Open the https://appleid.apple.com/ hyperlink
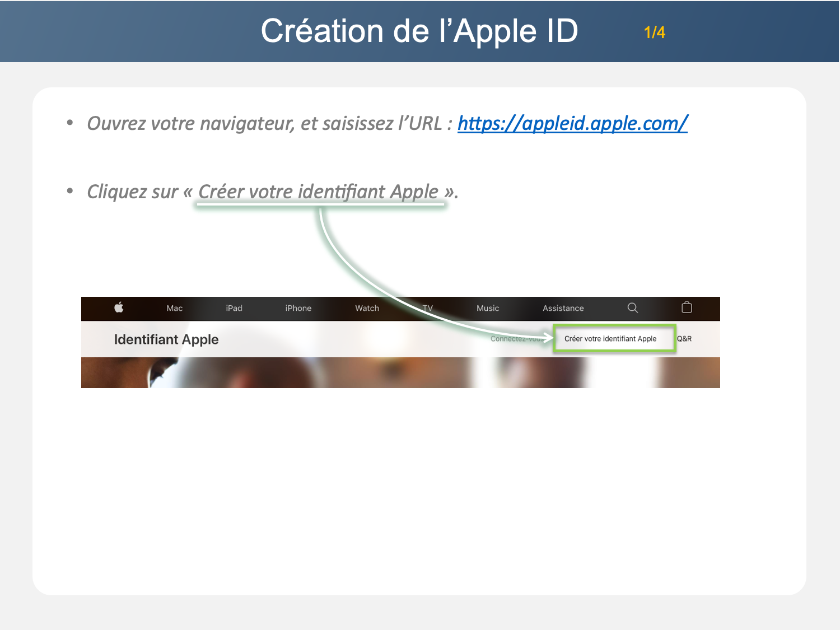 pos(572,123)
